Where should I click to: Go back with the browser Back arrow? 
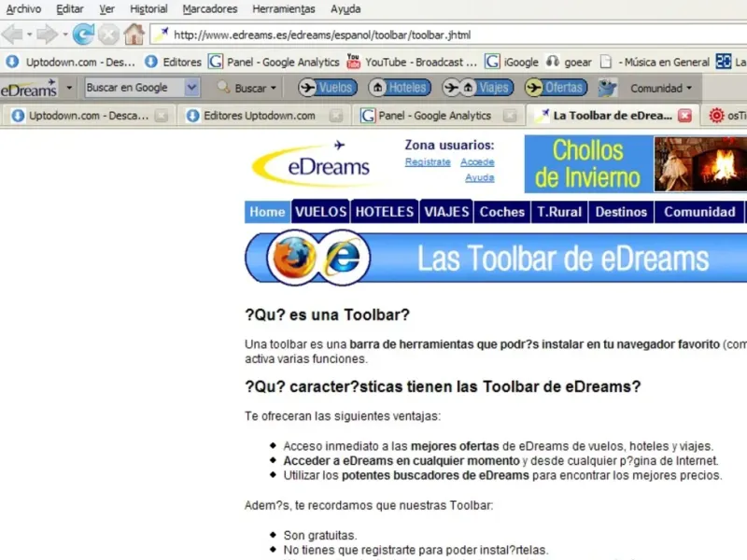12,35
